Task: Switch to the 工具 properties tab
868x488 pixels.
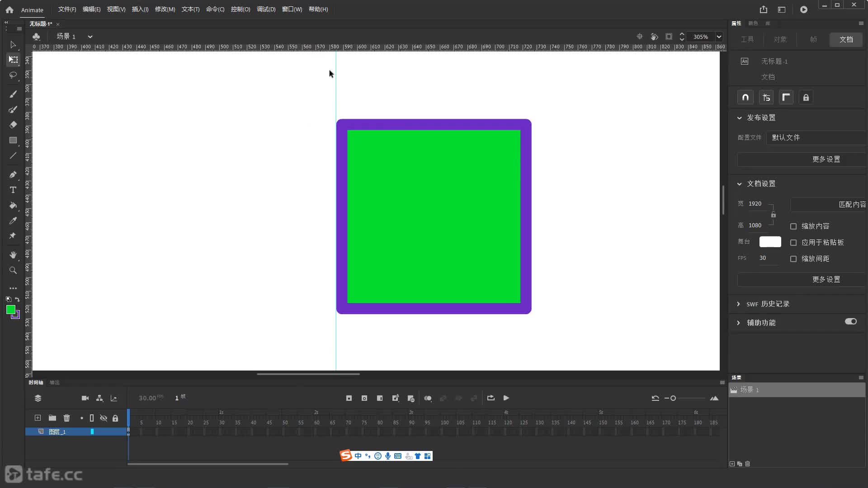Action: [747, 39]
